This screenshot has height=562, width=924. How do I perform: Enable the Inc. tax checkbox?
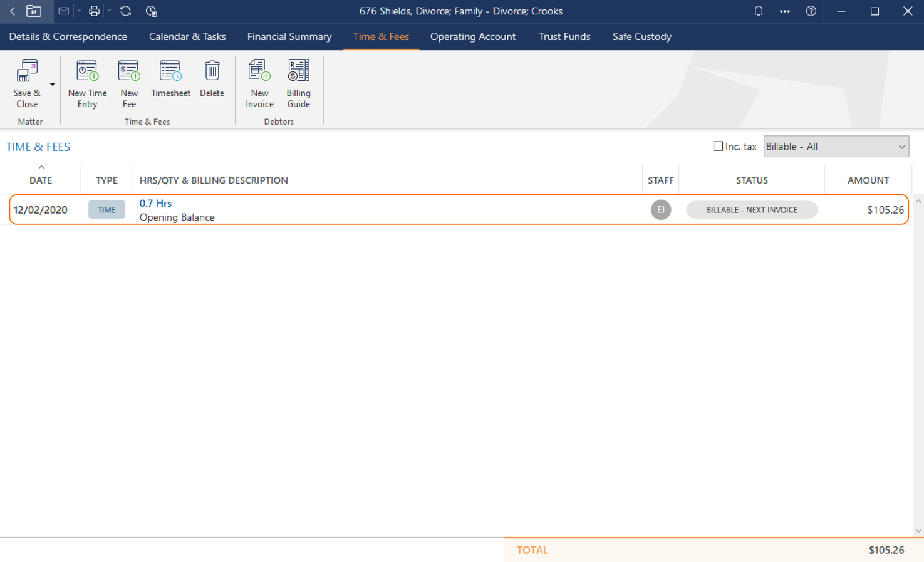coord(718,147)
